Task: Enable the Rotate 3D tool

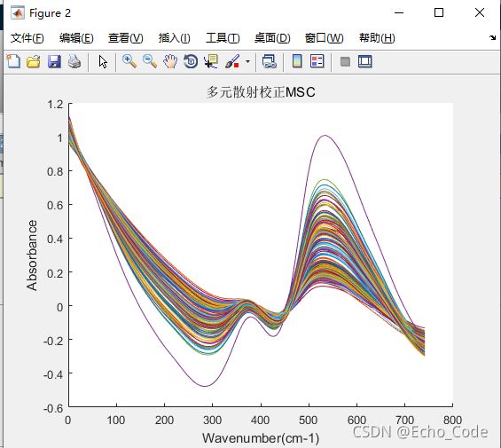Action: [191, 61]
